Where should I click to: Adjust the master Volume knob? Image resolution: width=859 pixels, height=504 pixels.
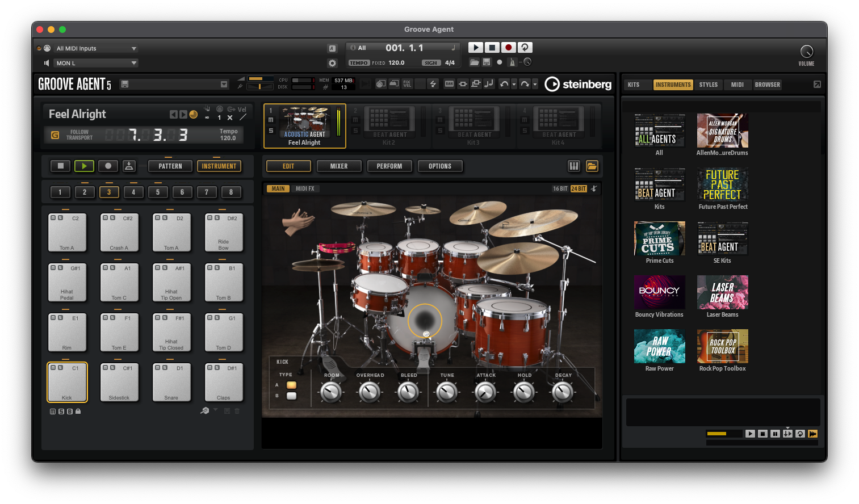[x=806, y=52]
